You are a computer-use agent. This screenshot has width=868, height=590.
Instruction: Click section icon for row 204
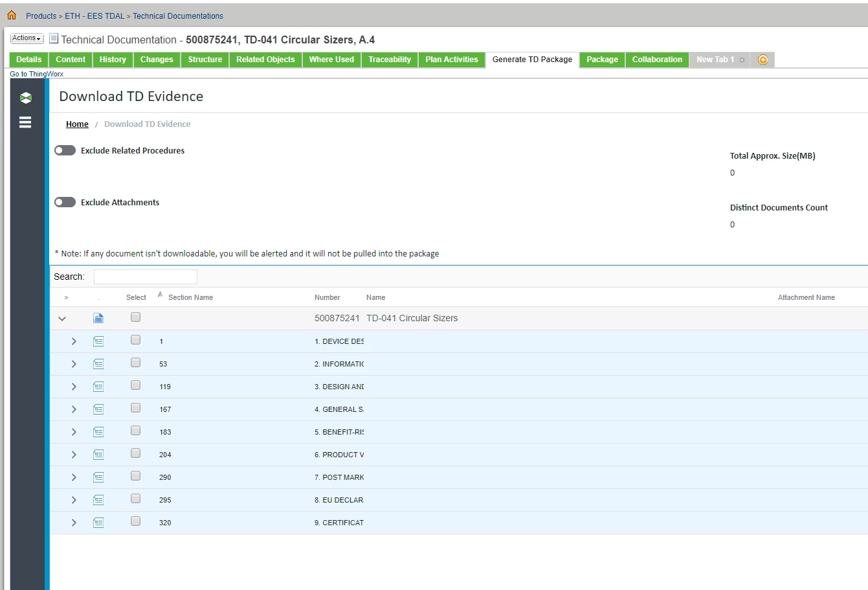[x=98, y=455]
